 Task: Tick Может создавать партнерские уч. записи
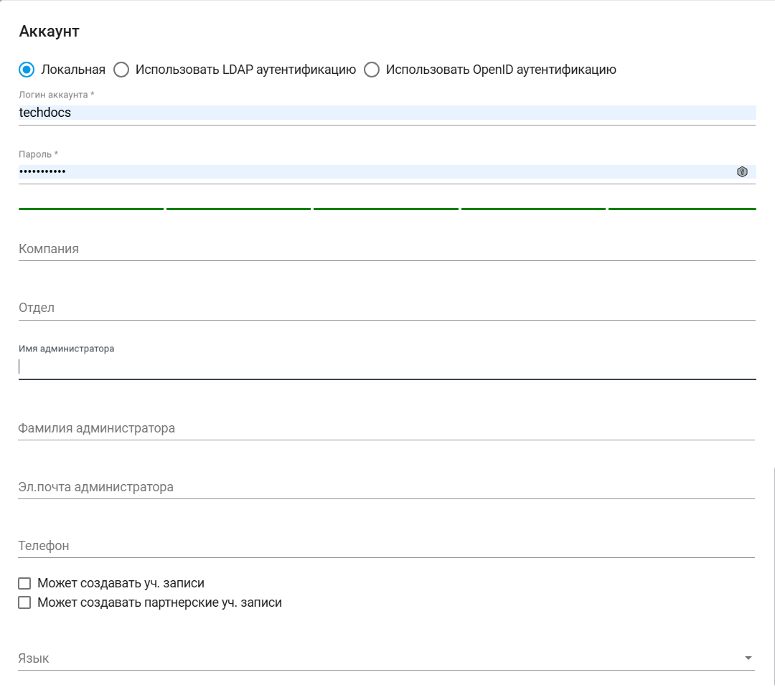[24, 602]
